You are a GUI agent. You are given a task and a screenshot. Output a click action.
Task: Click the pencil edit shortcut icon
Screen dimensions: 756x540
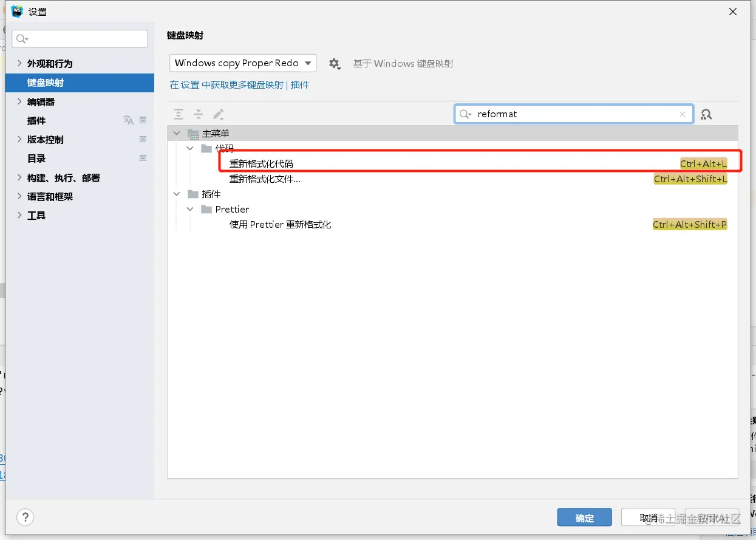pyautogui.click(x=219, y=114)
